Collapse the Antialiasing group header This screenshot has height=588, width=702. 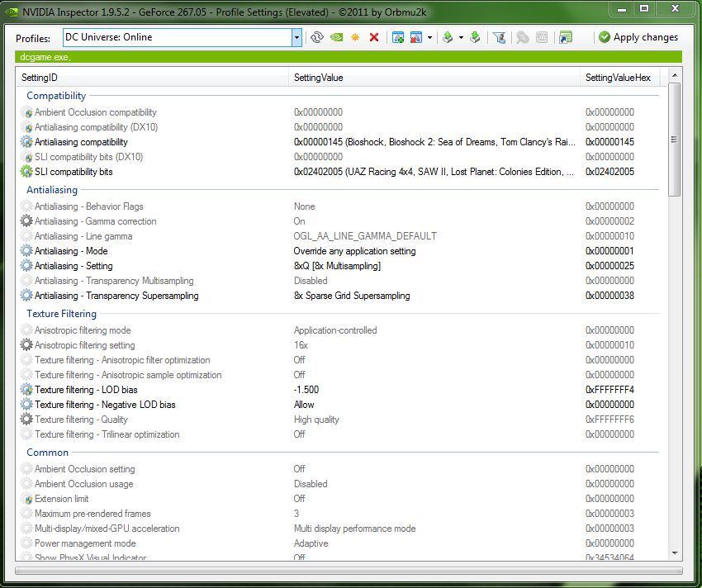point(52,190)
